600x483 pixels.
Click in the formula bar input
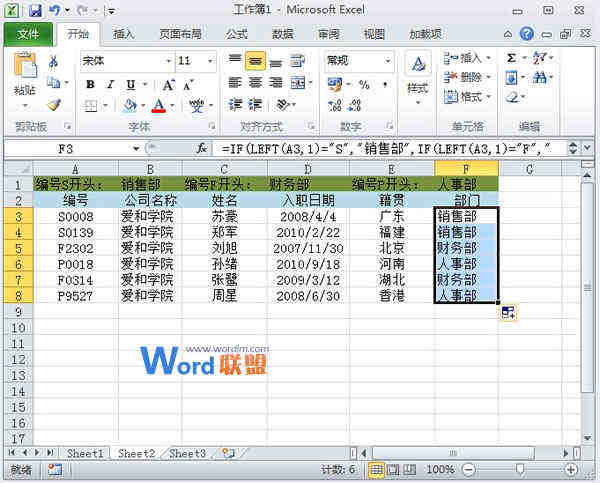[390, 148]
